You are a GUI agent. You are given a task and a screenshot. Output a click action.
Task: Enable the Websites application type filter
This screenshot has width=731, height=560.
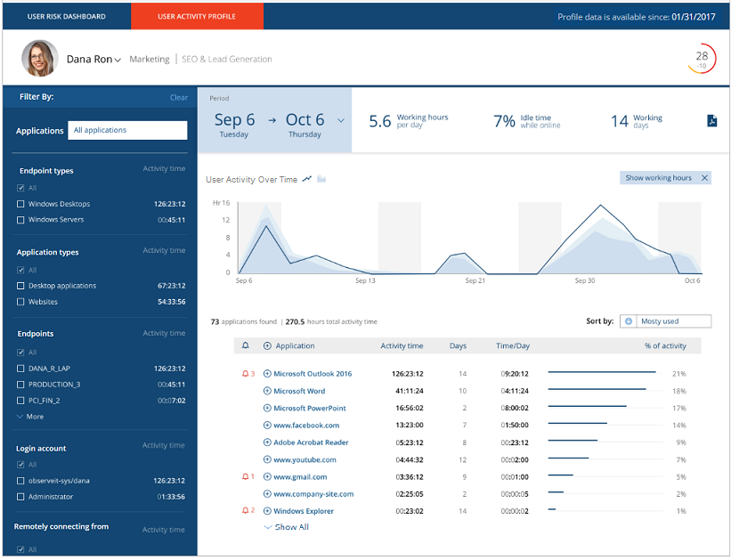(20, 302)
